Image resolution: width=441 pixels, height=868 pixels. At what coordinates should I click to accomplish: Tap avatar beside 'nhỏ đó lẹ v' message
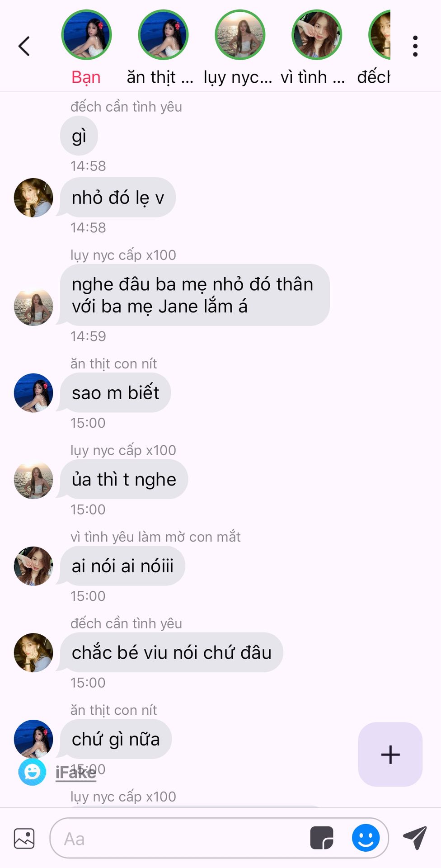(33, 198)
